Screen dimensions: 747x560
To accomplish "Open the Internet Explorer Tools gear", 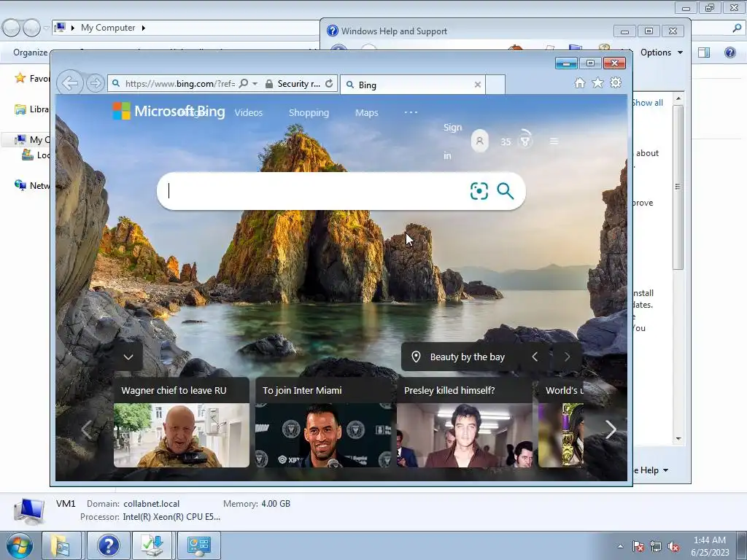I will [x=616, y=83].
